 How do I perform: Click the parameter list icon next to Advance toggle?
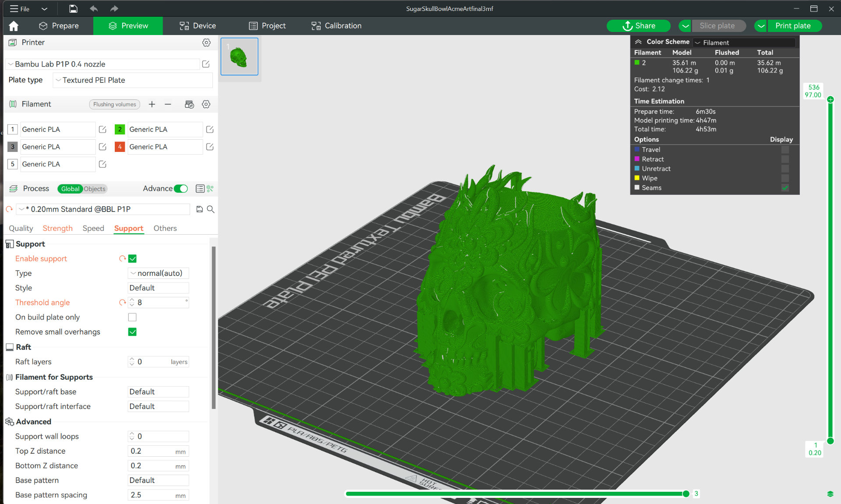[x=200, y=189]
